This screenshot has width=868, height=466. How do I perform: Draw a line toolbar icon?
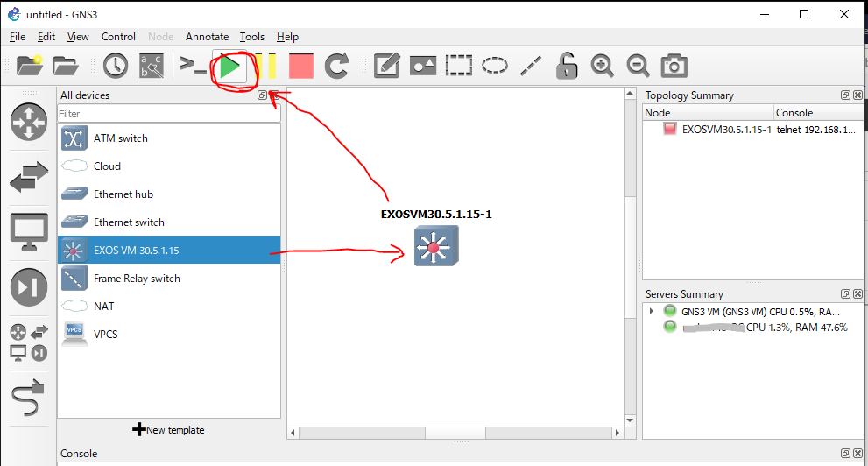point(530,66)
